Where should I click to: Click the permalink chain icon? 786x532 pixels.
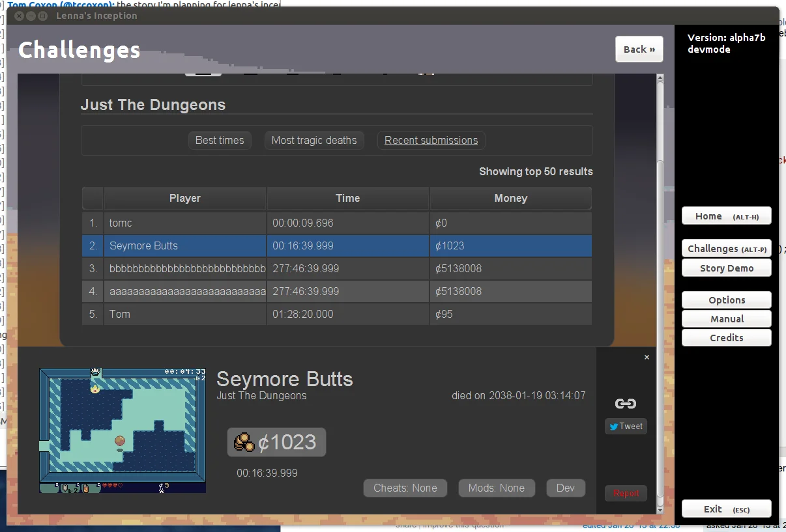coord(625,404)
